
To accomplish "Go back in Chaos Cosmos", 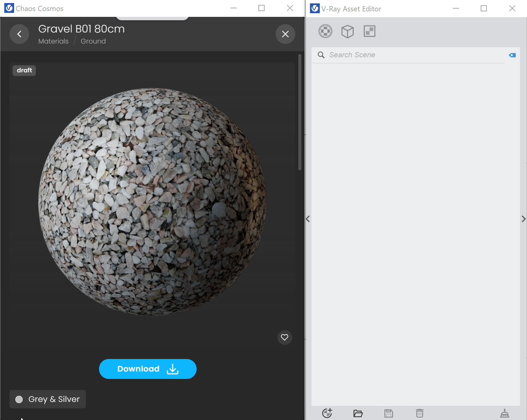I will click(19, 34).
